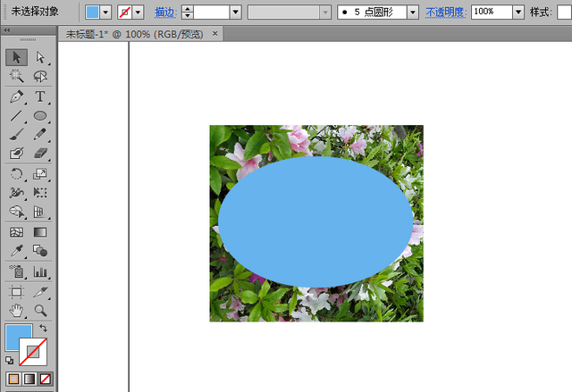Open the 不透明度 opacity link
572x392 pixels.
click(x=446, y=13)
